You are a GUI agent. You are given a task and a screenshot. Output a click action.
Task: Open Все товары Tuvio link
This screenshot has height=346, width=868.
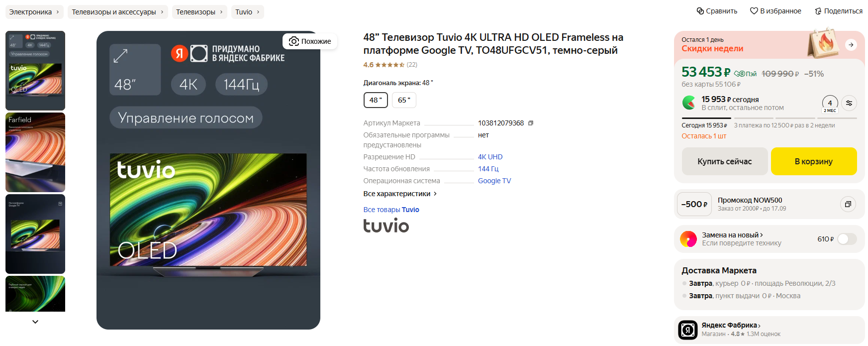[391, 210]
